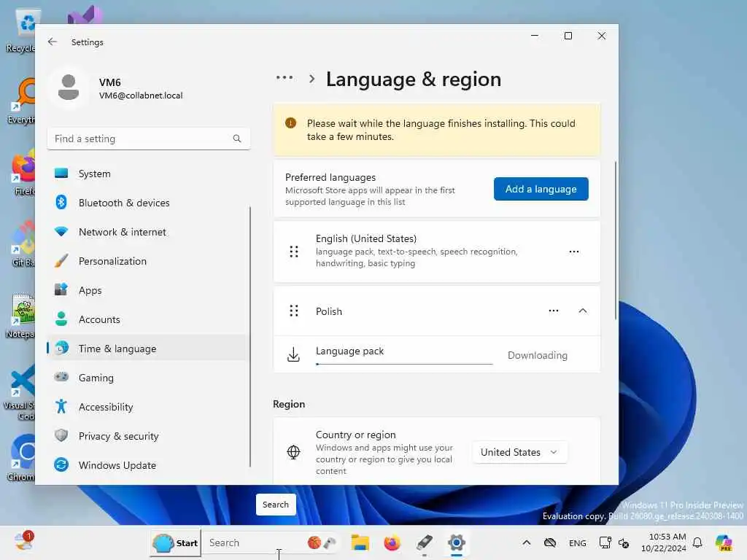Open the clock showing 10:53 AM
This screenshot has height=560, width=747.
pyautogui.click(x=664, y=542)
